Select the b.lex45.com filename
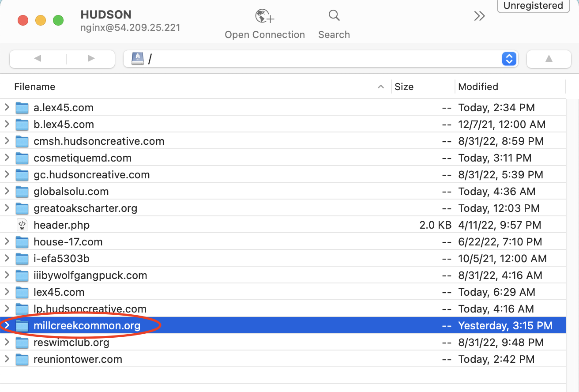 [64, 124]
